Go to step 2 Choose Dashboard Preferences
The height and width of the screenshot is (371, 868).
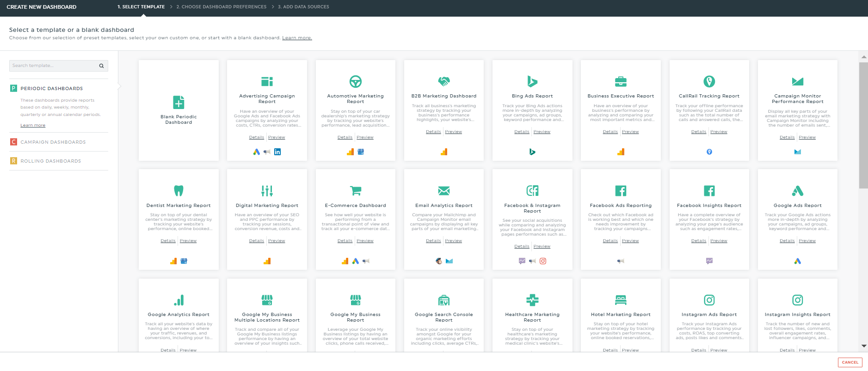[222, 7]
